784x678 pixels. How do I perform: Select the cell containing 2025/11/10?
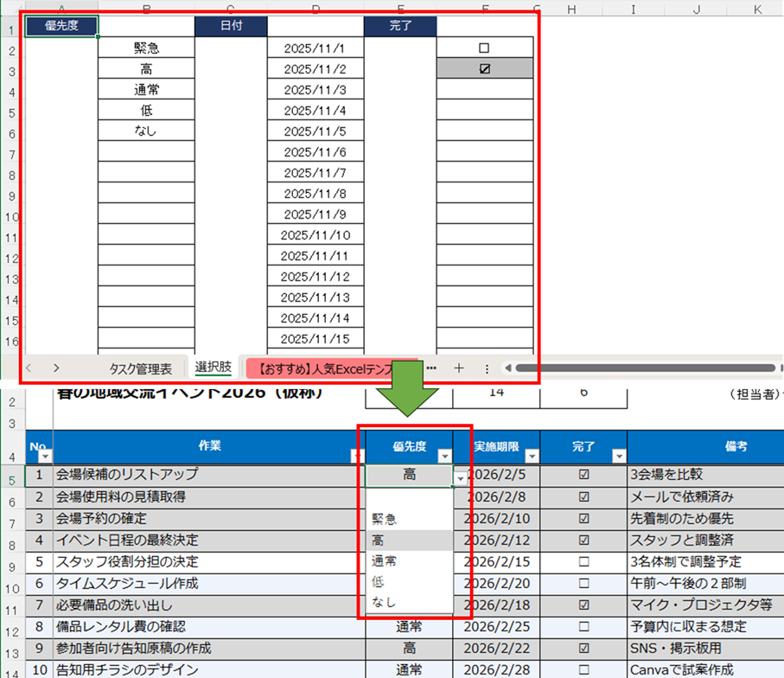pos(316,235)
